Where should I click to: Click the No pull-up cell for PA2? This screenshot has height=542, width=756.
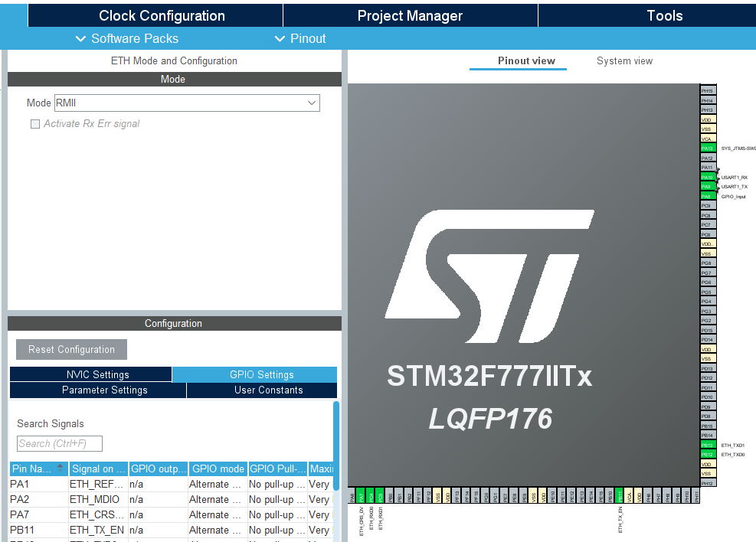pos(278,499)
